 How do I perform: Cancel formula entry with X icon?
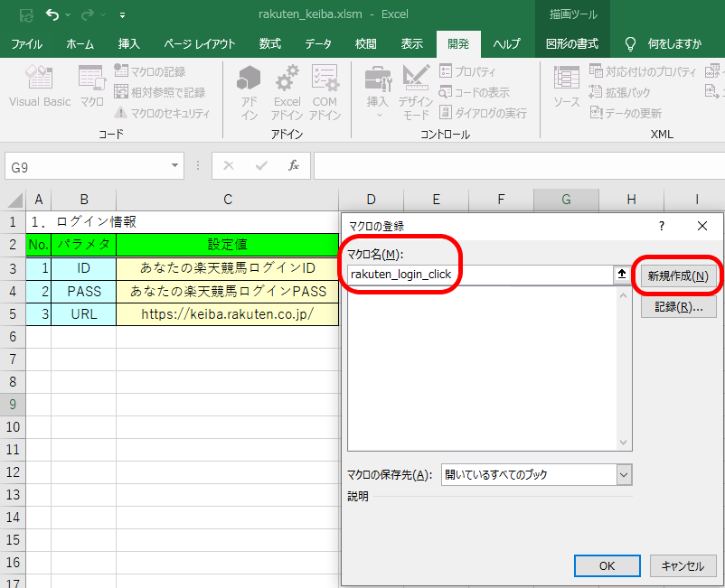point(229,165)
